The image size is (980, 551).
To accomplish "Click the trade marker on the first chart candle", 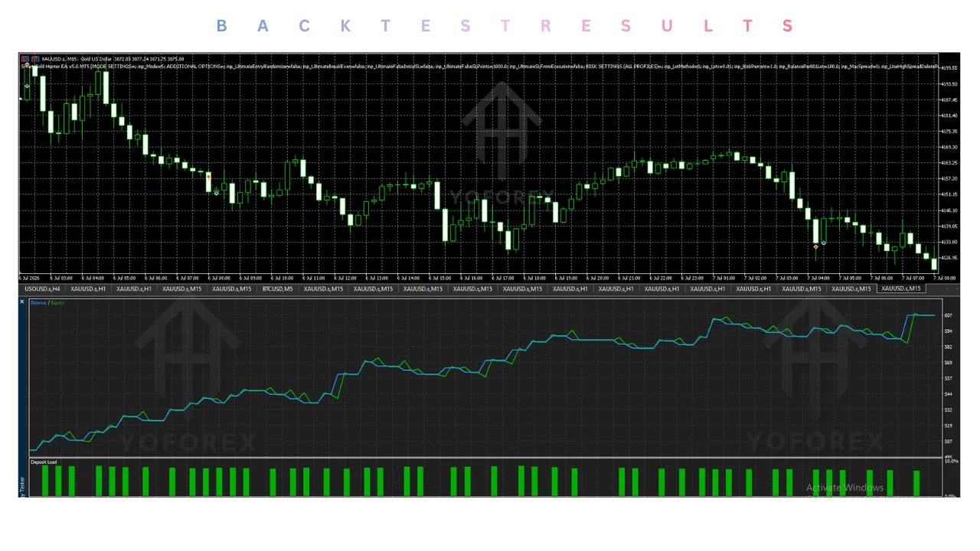I will [27, 86].
